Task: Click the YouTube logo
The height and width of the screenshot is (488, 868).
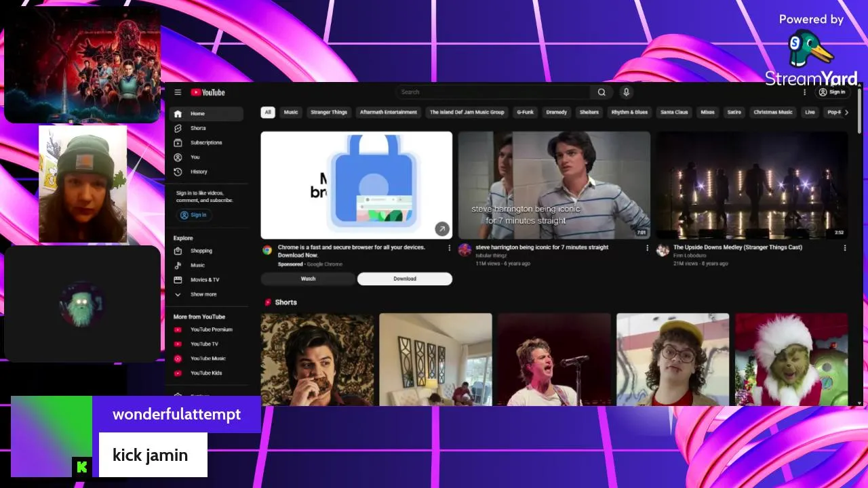Action: coord(208,92)
